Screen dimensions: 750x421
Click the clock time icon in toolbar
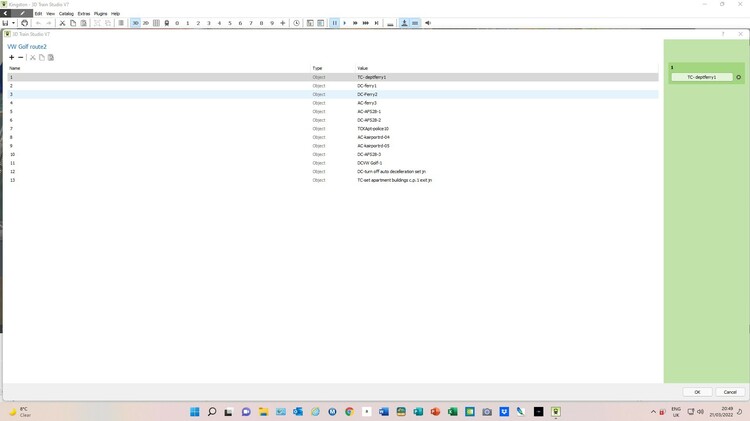(x=297, y=23)
